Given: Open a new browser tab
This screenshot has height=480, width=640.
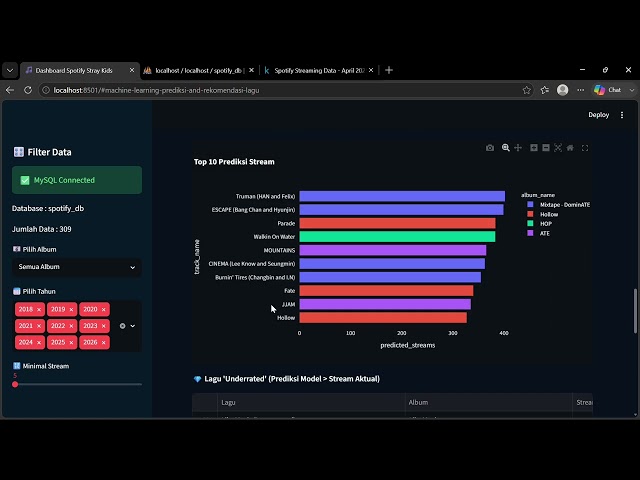Looking at the screenshot, I should click(389, 70).
